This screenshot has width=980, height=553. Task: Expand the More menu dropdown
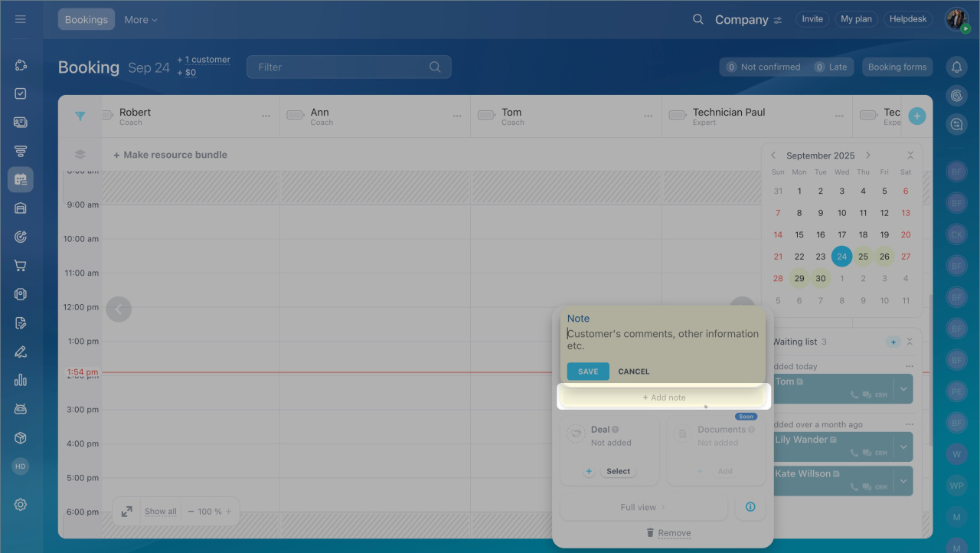(141, 20)
